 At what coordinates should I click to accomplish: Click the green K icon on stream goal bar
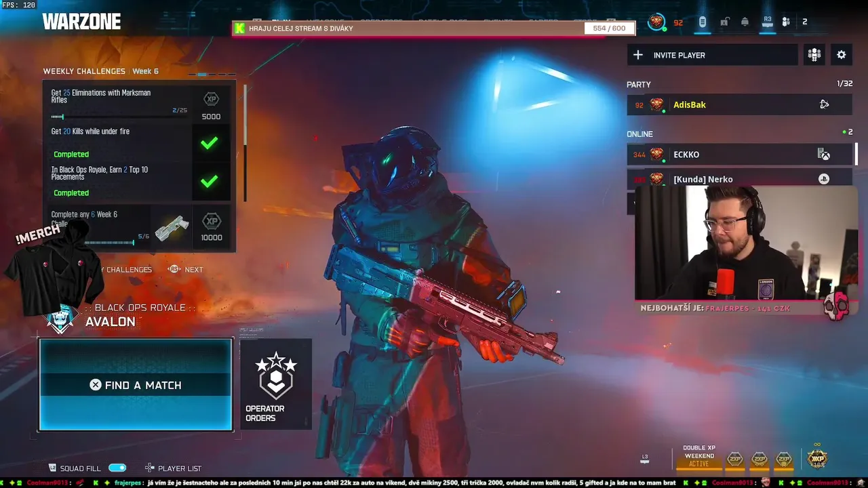(239, 28)
